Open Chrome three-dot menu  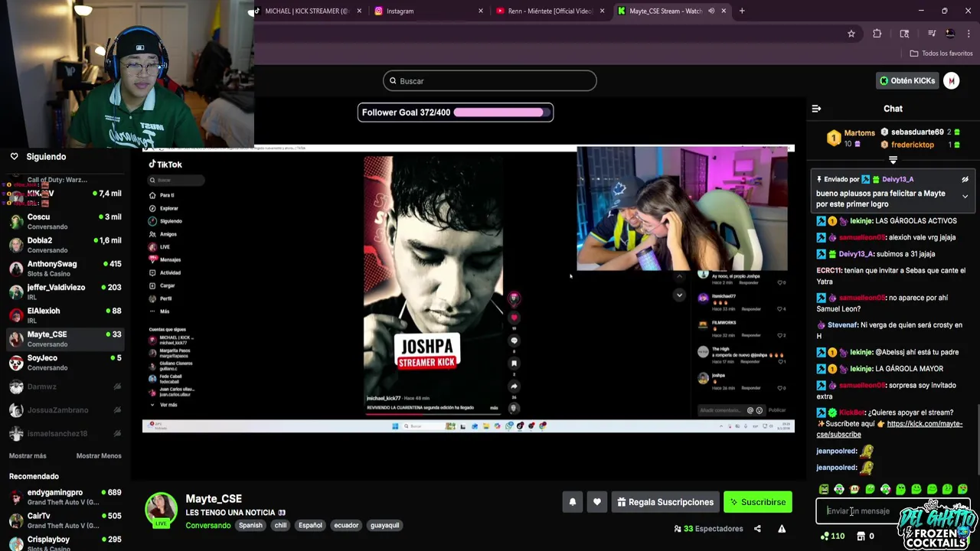969,34
